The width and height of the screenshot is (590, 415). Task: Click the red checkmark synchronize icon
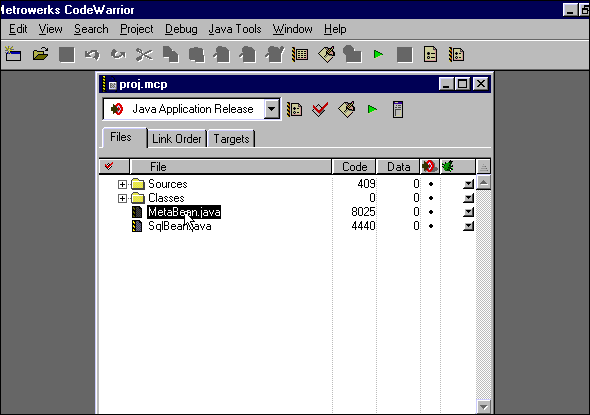tap(320, 109)
